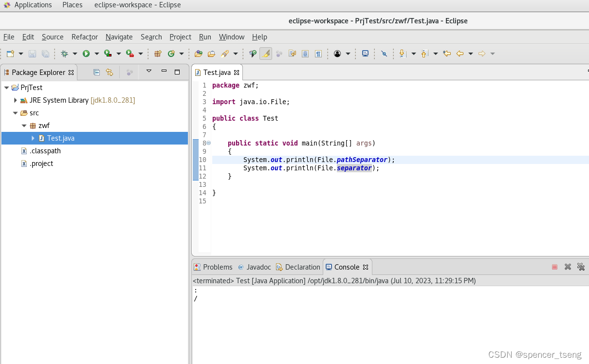The height and width of the screenshot is (364, 589).
Task: Open the Refactor menu
Action: coord(84,37)
